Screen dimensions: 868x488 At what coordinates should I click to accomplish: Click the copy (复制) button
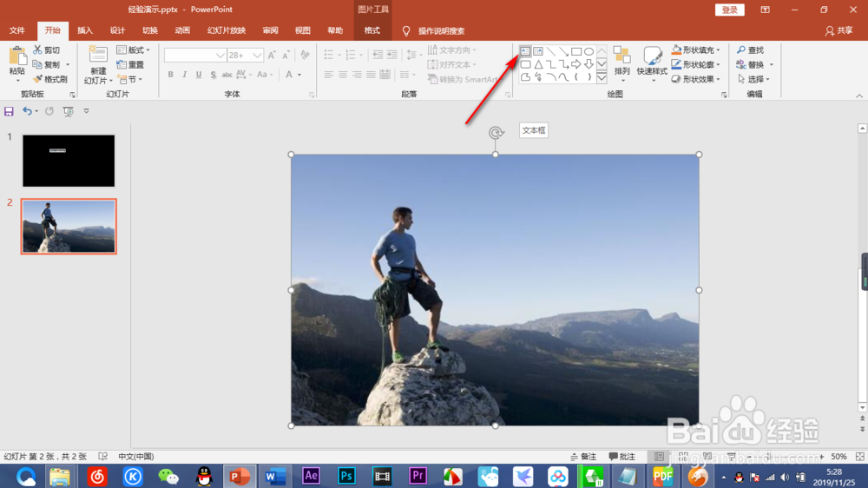point(47,65)
